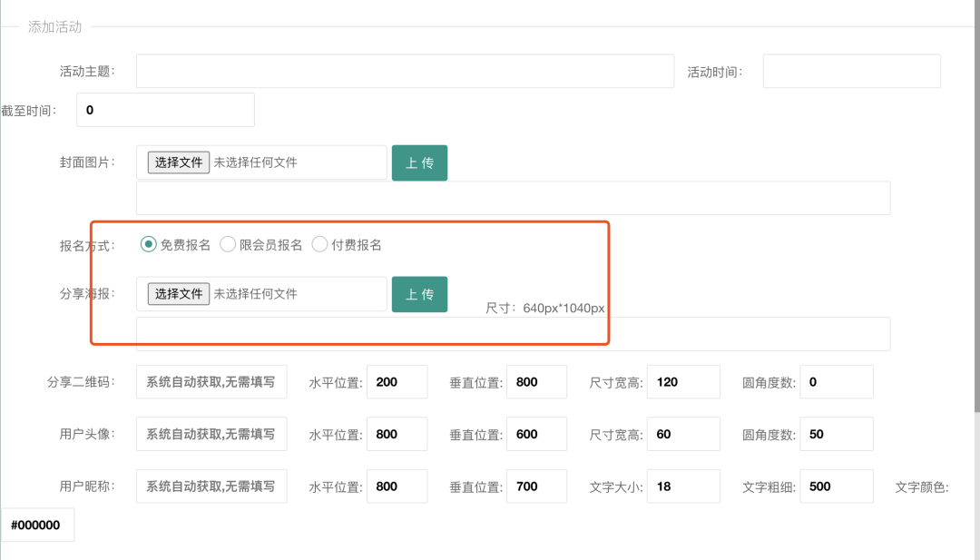Select the 免费报名 radio button
Screen dimensions: 980x560
point(149,244)
